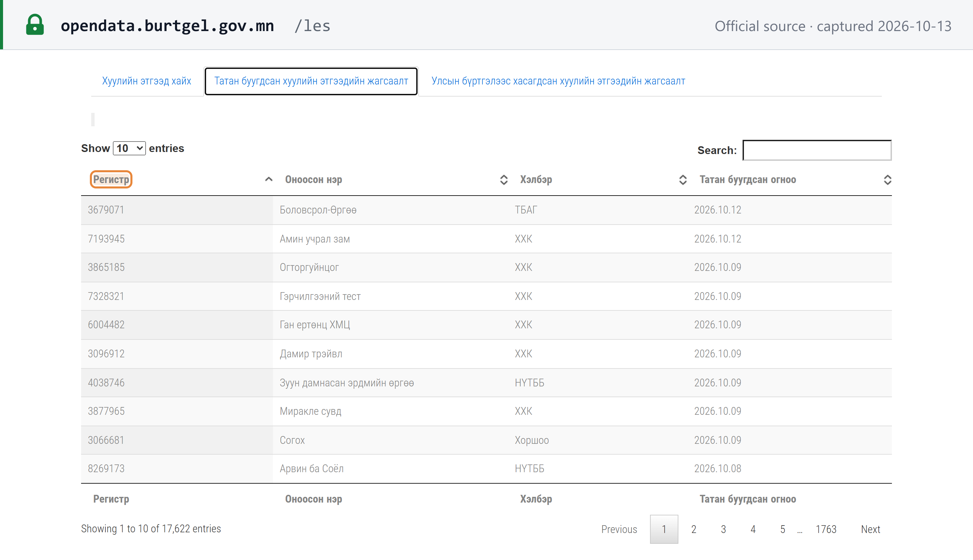973x560 pixels.
Task: Select register number 4038746
Action: coord(106,383)
